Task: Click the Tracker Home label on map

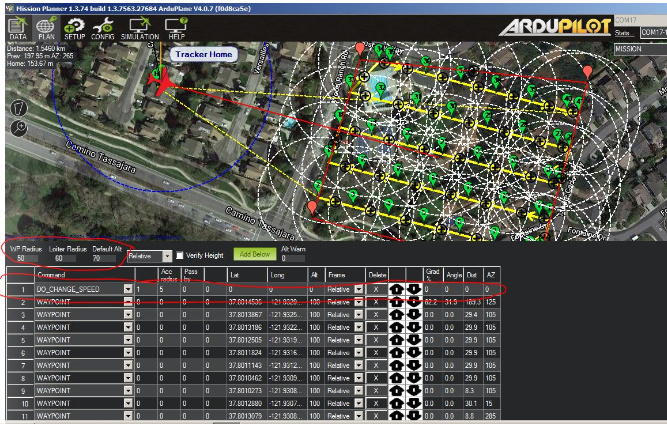Action: coord(204,54)
